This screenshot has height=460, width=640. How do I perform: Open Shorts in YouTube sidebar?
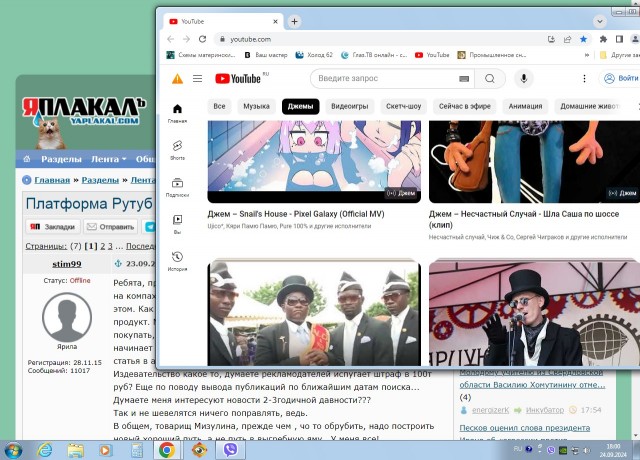pyautogui.click(x=177, y=150)
